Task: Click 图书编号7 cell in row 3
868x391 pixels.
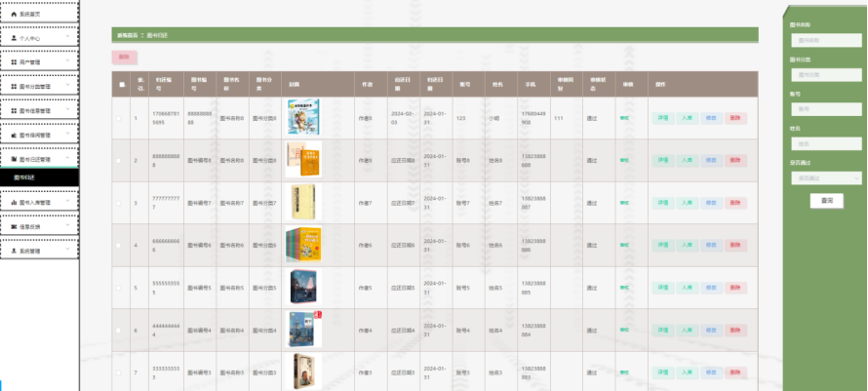Action: click(x=199, y=203)
